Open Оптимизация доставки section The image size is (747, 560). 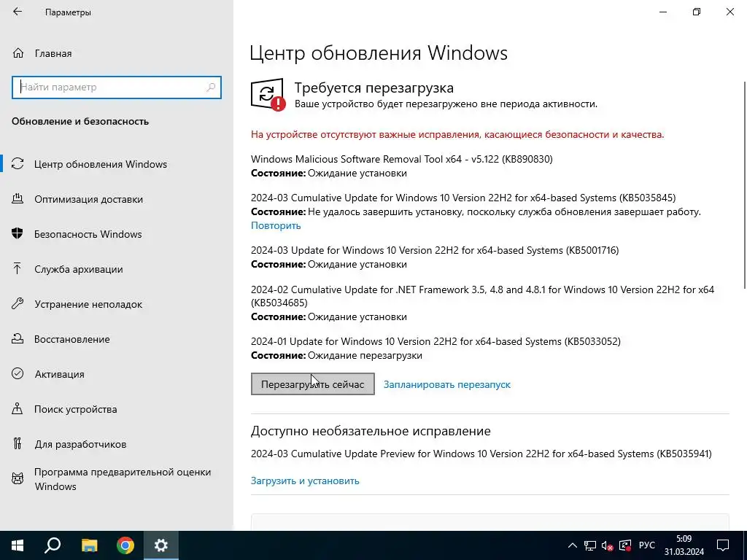117,199
